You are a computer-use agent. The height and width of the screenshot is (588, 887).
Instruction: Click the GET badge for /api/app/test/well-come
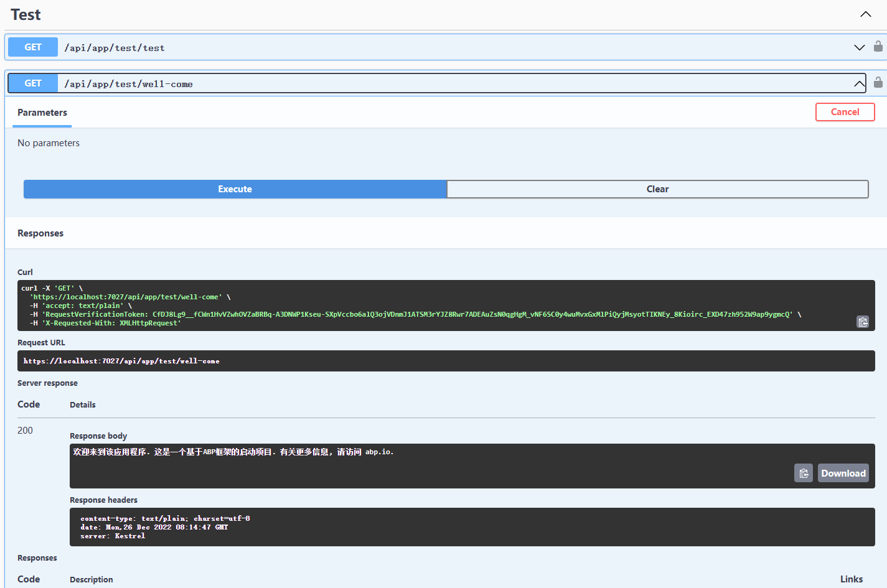[x=33, y=83]
